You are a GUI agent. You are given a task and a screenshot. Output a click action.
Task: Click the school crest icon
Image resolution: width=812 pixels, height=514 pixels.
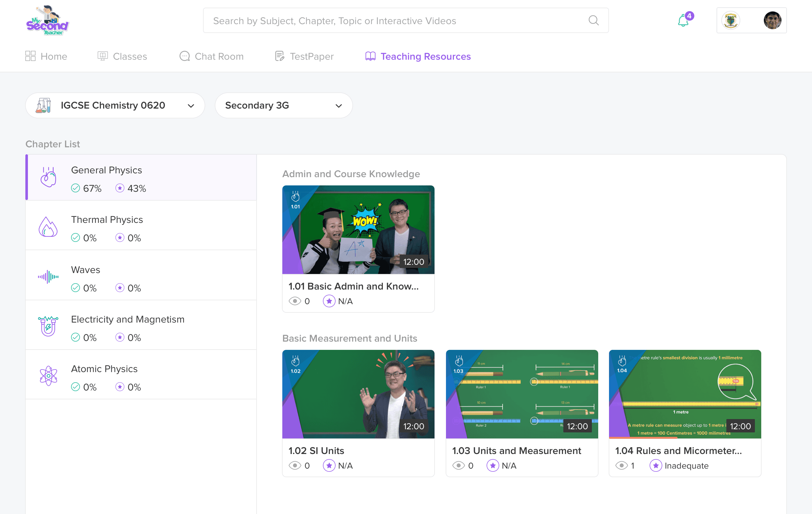[731, 20]
